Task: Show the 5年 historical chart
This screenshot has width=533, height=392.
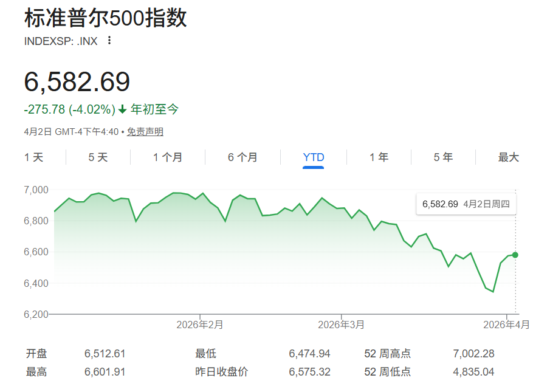Action: (x=443, y=157)
